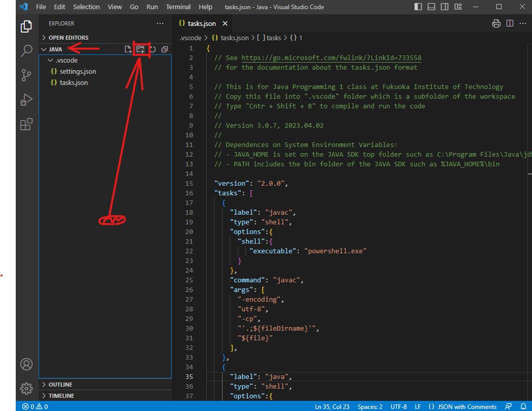Split the editor to the right
Image resolution: width=532 pixels, height=411 pixels.
point(510,23)
